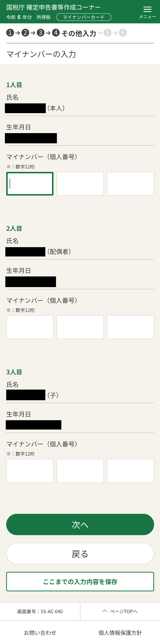Save progress with ここまでの入力内容を保存
This screenshot has width=160, height=644.
click(x=80, y=581)
